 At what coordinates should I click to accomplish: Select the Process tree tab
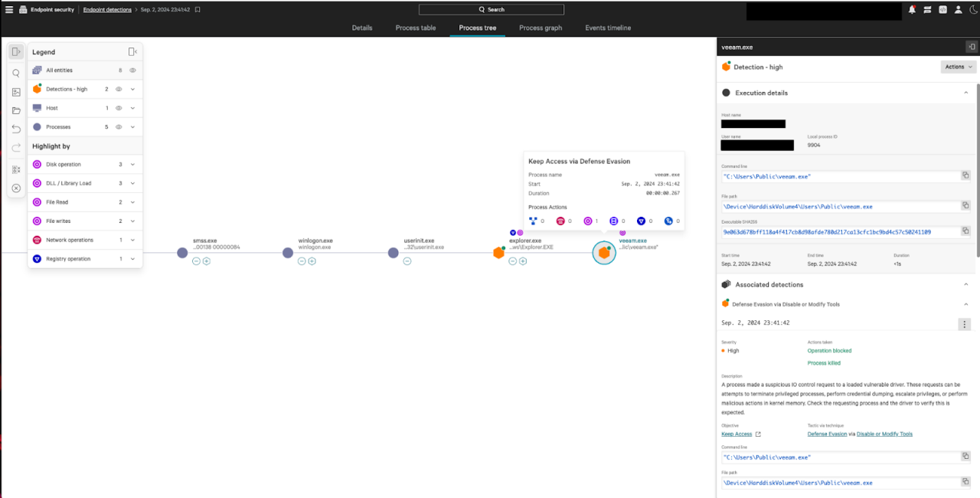(x=478, y=28)
